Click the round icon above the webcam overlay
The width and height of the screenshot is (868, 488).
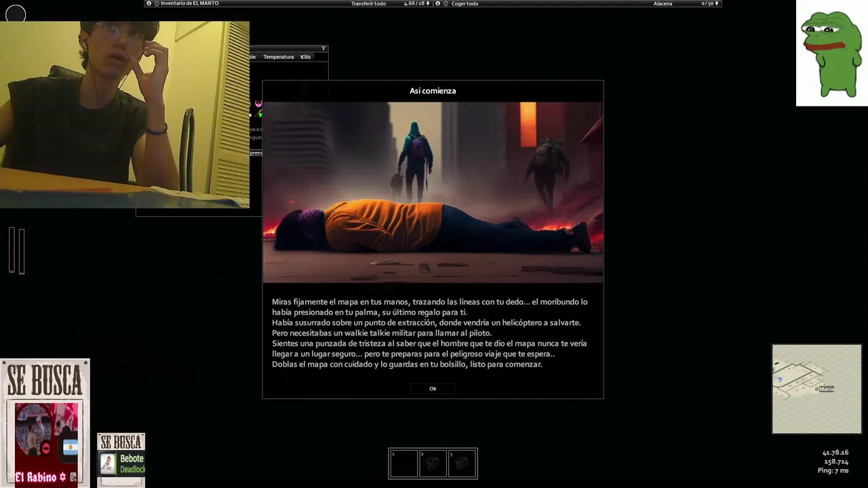(x=16, y=13)
